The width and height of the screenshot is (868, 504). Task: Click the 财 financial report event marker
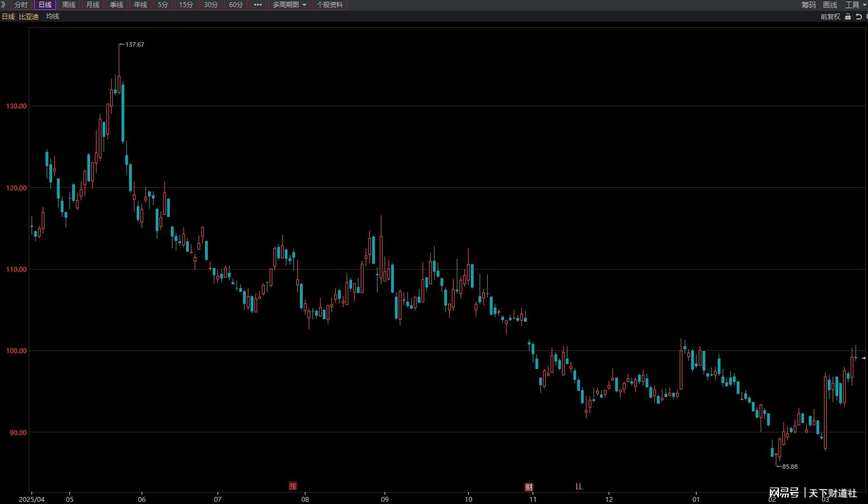[529, 487]
